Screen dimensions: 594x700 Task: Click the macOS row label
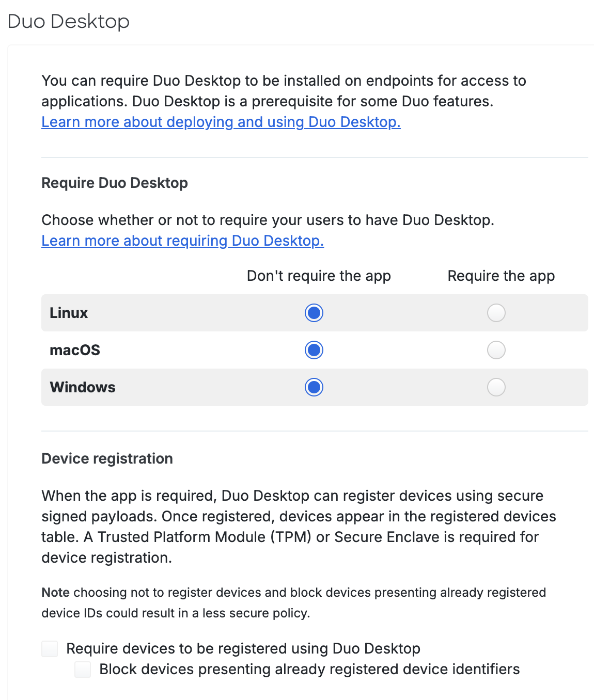[74, 350]
